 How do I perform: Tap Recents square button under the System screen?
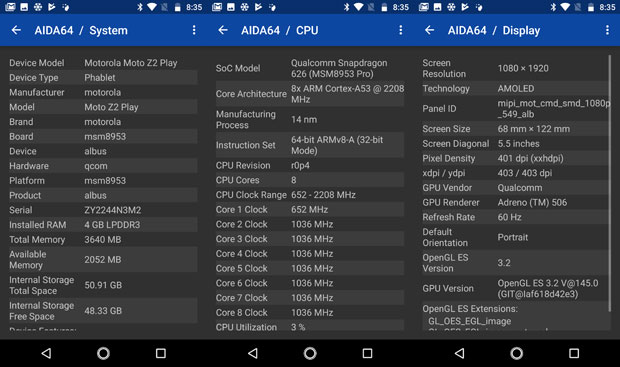pyautogui.click(x=161, y=353)
